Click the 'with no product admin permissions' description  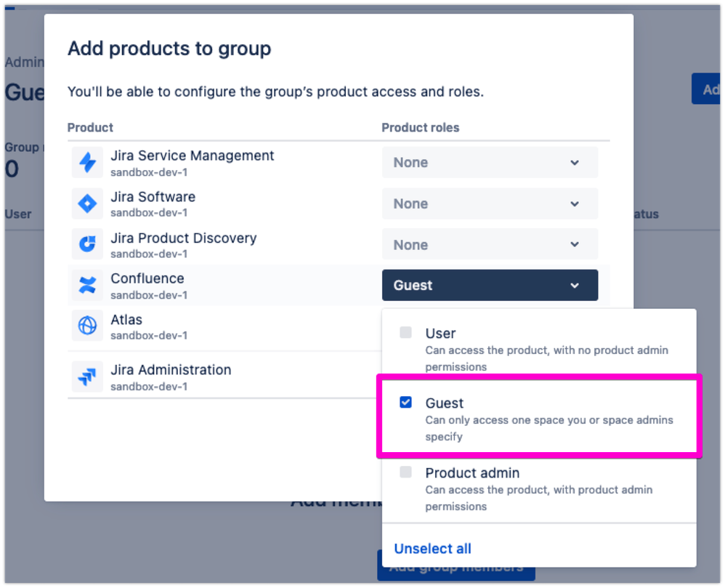coord(546,358)
